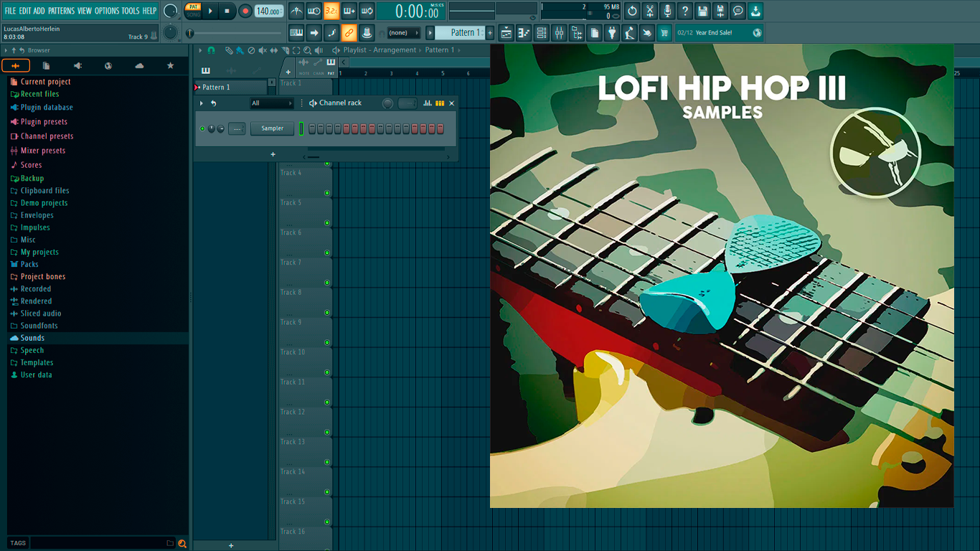
Task: Toggle the Sampler channel selector green bar
Action: pos(301,128)
